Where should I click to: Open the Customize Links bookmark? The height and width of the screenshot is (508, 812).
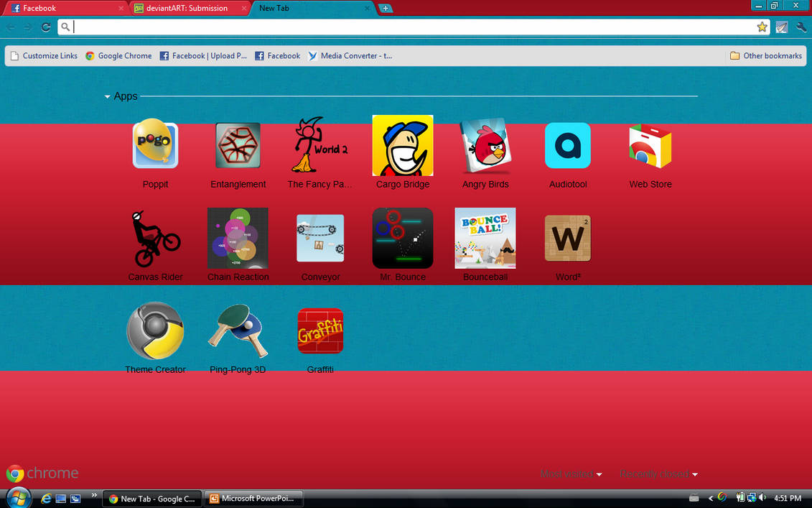coord(44,55)
